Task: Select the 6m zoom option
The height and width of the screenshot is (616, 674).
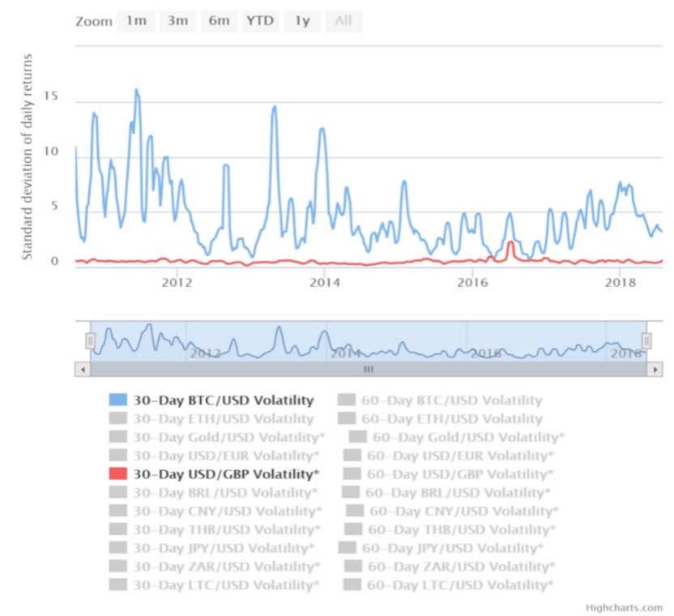Action: tap(219, 21)
